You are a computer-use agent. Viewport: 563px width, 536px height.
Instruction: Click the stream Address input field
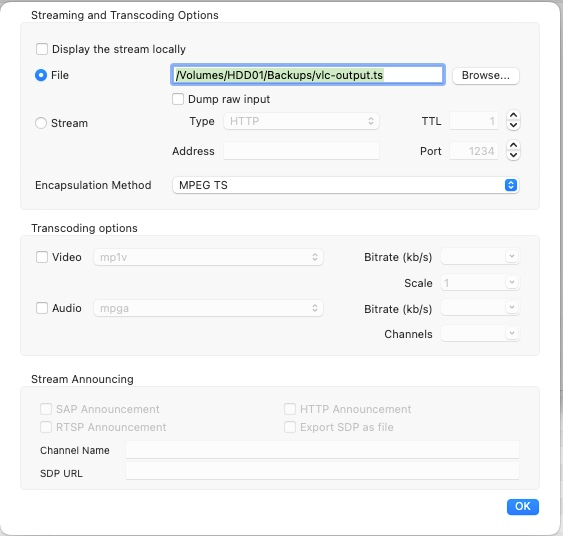(x=301, y=151)
